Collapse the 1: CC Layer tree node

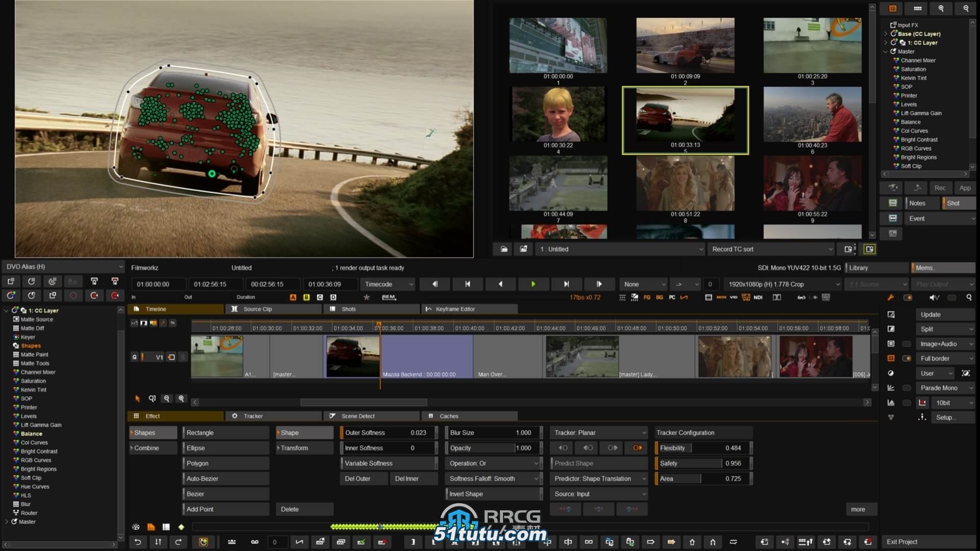pyautogui.click(x=7, y=310)
